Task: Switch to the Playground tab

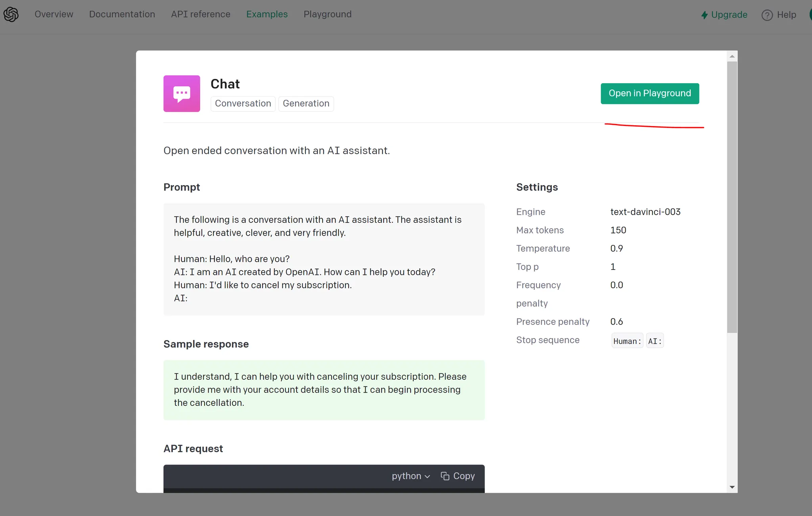Action: [327, 14]
